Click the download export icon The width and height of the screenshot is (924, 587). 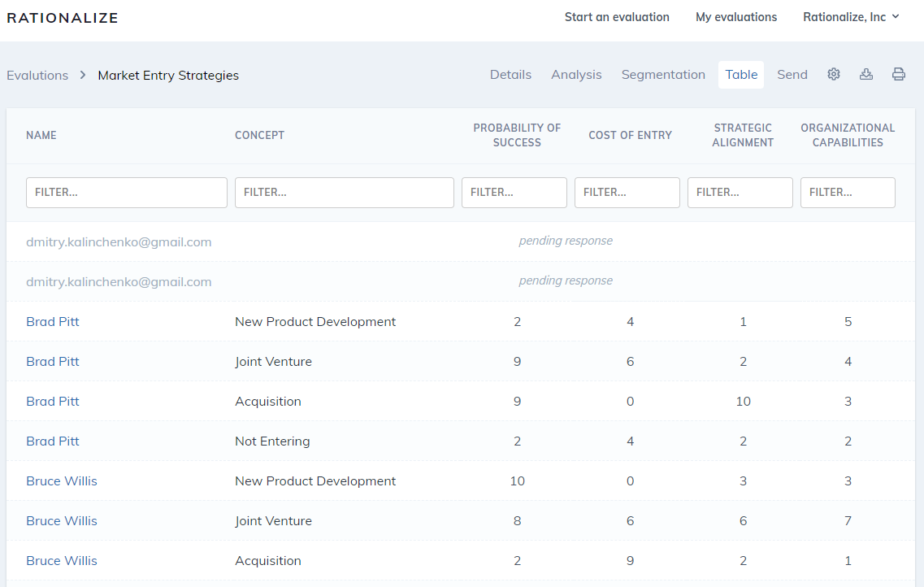[866, 75]
